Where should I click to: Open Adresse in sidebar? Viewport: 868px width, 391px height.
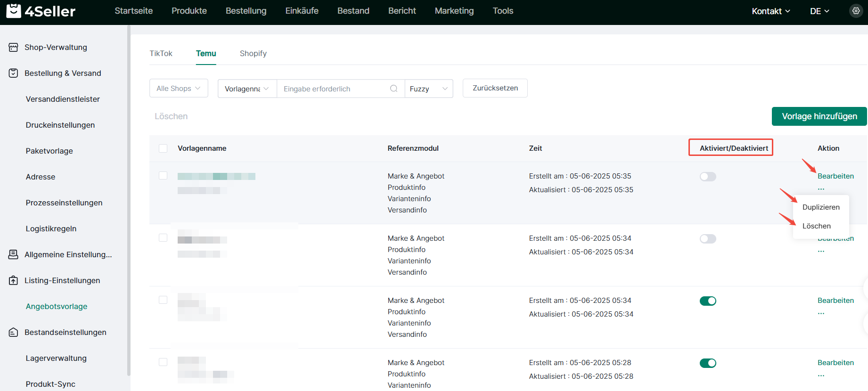tap(41, 177)
